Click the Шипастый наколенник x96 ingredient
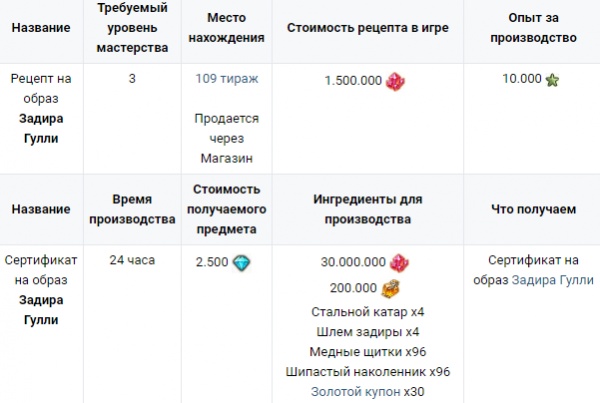Viewport: 600px width, 403px height. coord(368,372)
